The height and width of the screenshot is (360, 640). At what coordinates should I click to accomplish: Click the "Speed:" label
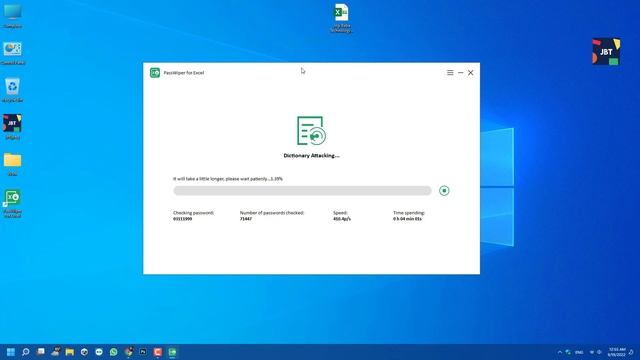pos(340,213)
